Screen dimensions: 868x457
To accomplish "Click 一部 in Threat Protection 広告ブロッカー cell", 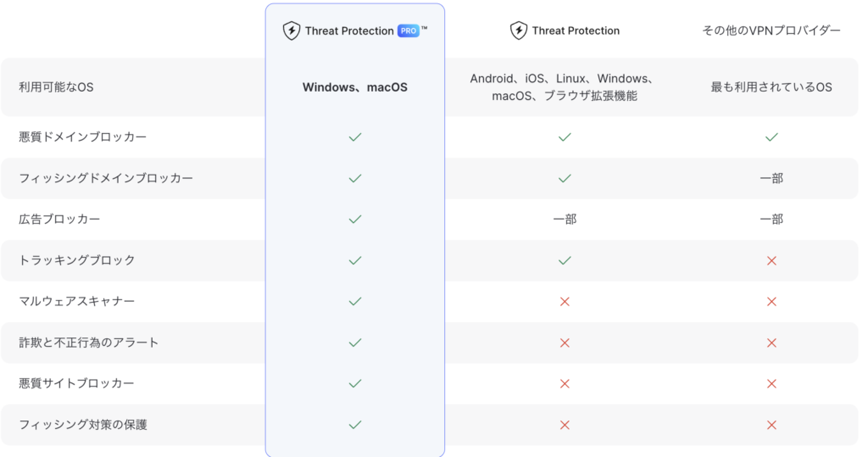I will point(565,220).
